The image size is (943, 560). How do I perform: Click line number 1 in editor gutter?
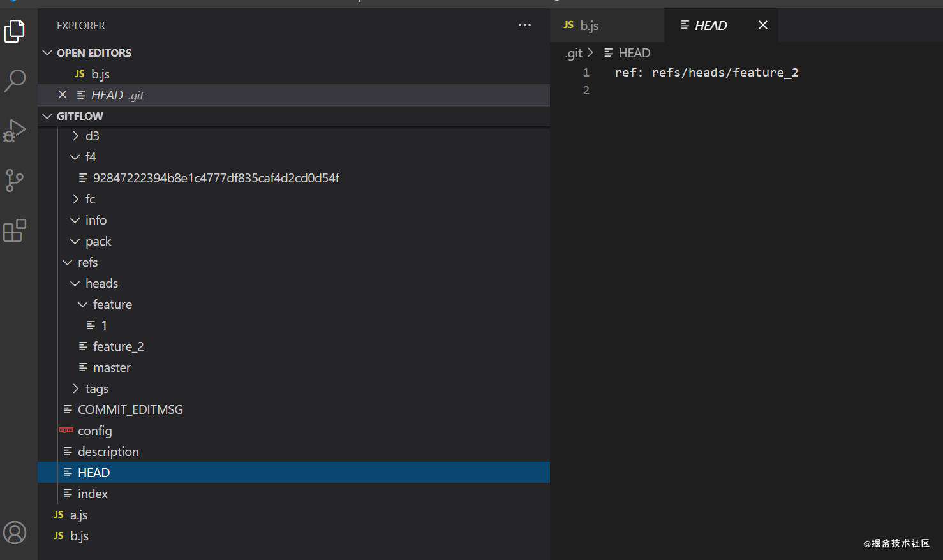pos(586,73)
